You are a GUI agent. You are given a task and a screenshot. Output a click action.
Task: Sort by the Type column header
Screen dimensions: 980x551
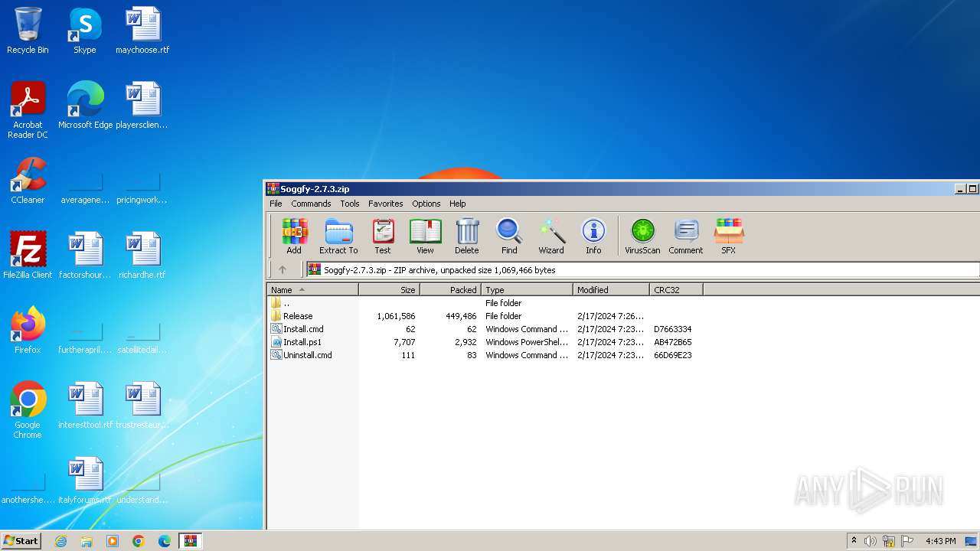tap(527, 290)
